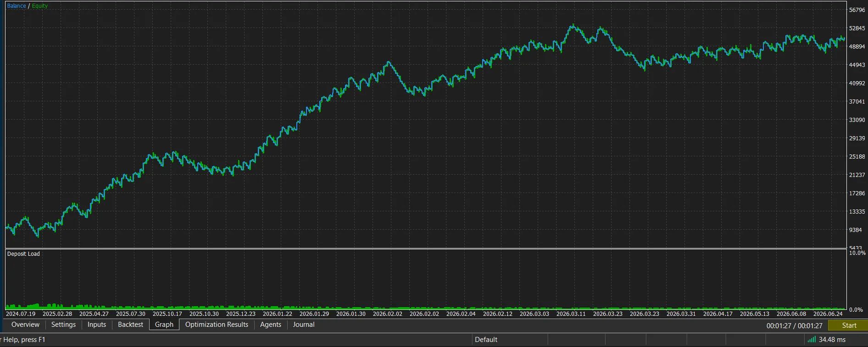Click the 44943 axis value
This screenshot has width=868, height=347.
[x=857, y=65]
